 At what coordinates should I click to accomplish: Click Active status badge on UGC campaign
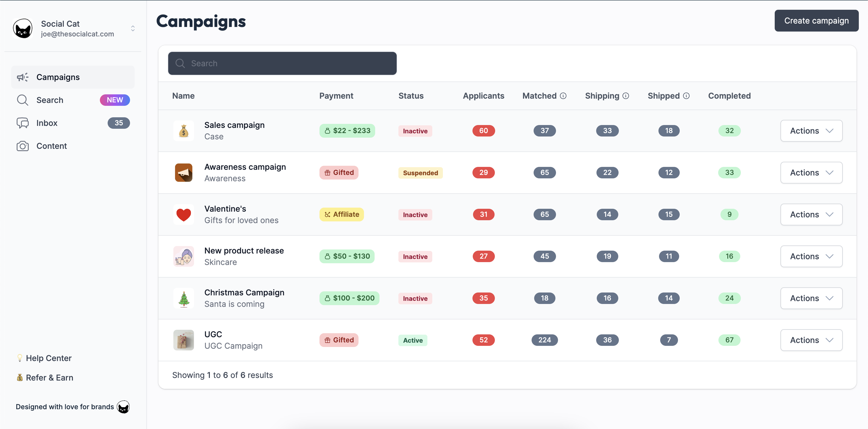[x=412, y=340]
